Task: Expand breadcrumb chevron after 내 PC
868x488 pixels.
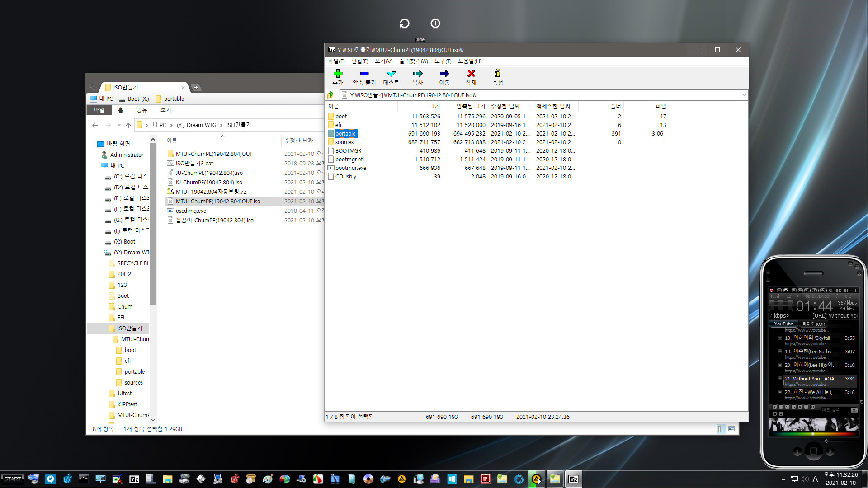Action: (171, 125)
